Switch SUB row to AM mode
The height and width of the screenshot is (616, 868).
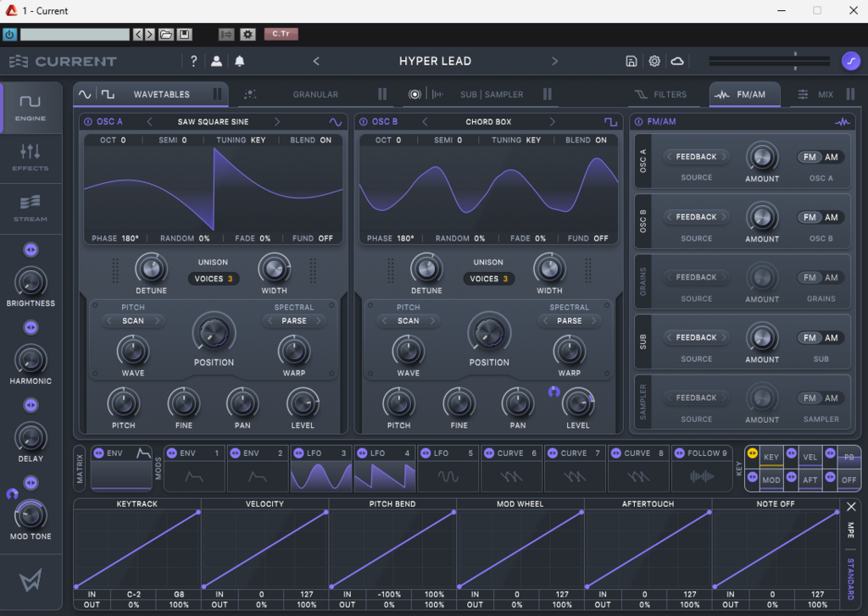coord(832,338)
